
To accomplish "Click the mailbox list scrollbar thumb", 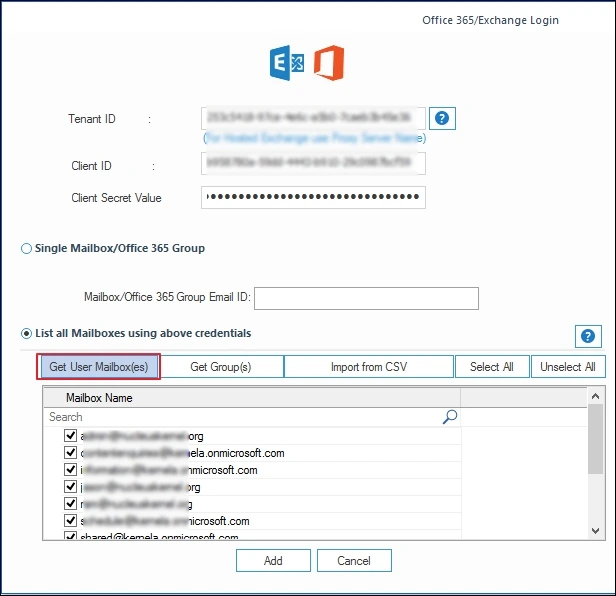I will [596, 439].
